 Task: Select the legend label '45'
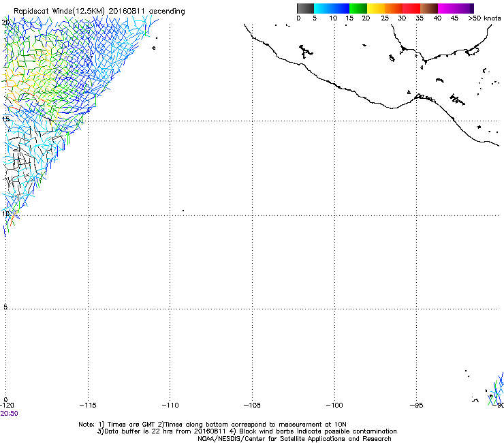[454, 18]
